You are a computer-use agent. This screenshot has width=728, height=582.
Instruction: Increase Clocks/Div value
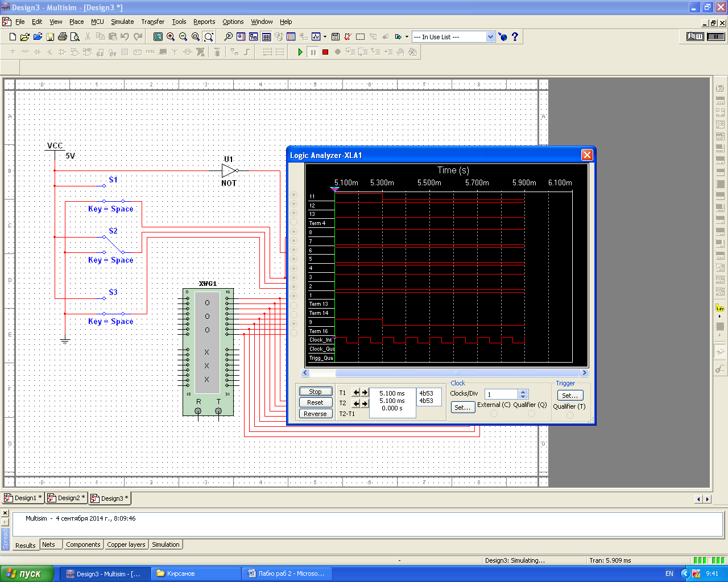tap(523, 392)
